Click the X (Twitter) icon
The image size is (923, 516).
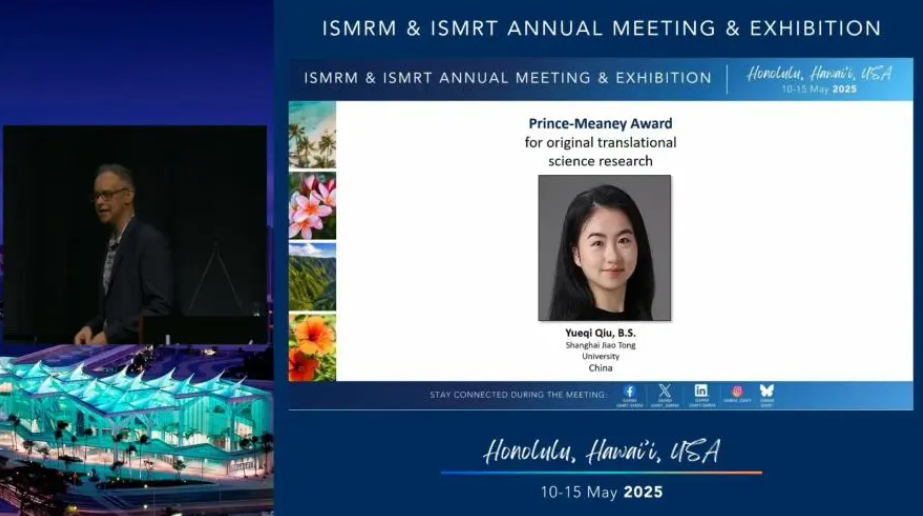coord(665,391)
